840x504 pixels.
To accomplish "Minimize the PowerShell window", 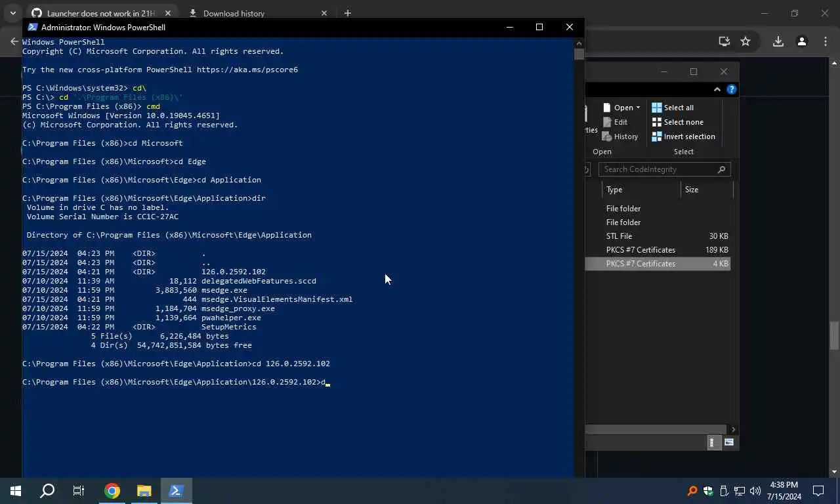I will 510,27.
